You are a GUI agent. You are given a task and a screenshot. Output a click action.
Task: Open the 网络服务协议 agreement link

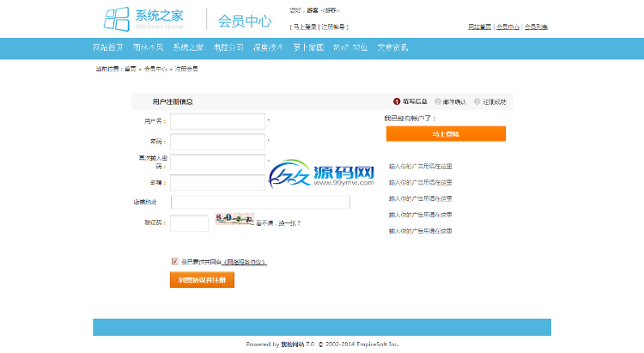pos(245,262)
